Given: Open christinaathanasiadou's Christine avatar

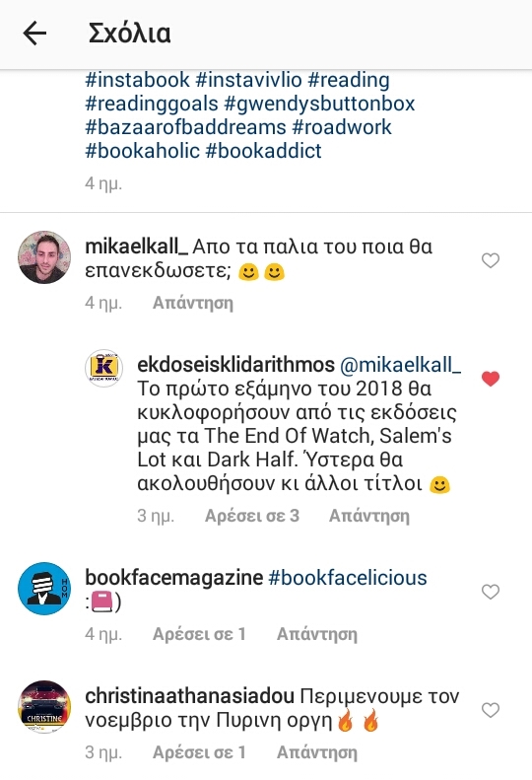Looking at the screenshot, I should point(44,707).
